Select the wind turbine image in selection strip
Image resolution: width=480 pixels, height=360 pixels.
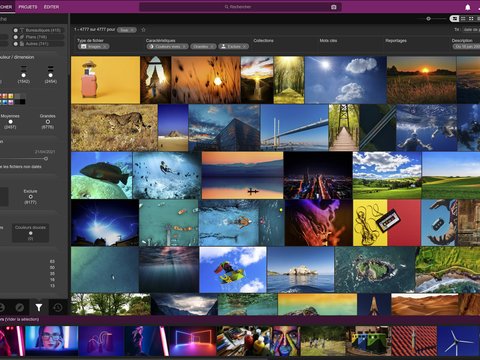click(459, 341)
